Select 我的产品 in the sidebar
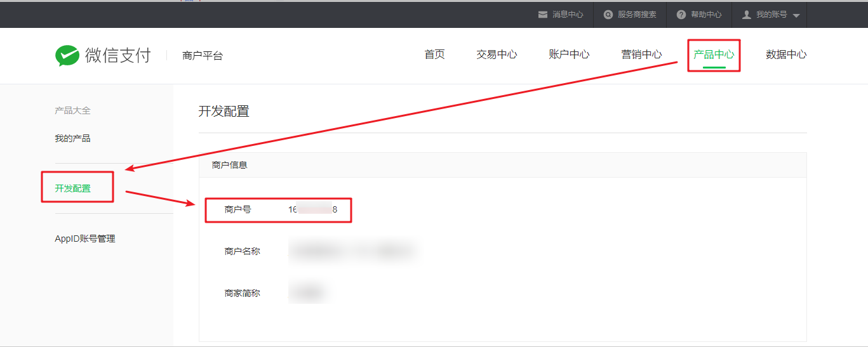Screen dimensions: 868x347 (x=72, y=138)
